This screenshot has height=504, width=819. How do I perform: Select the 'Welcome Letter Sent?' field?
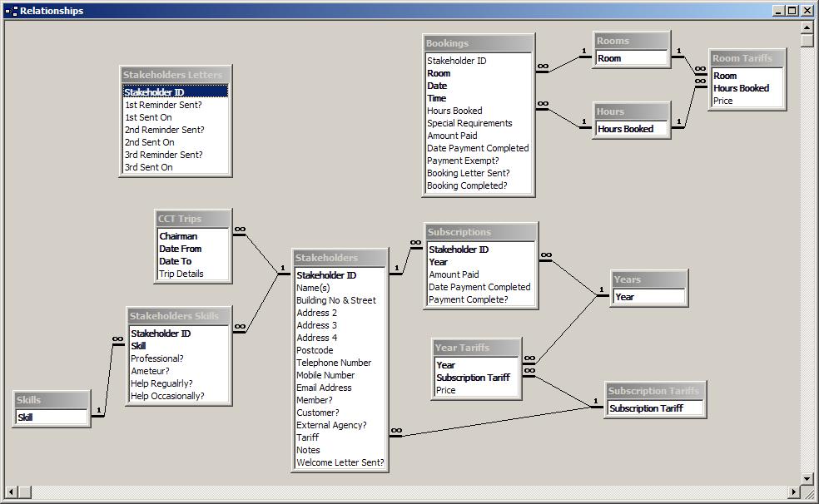[x=340, y=462]
